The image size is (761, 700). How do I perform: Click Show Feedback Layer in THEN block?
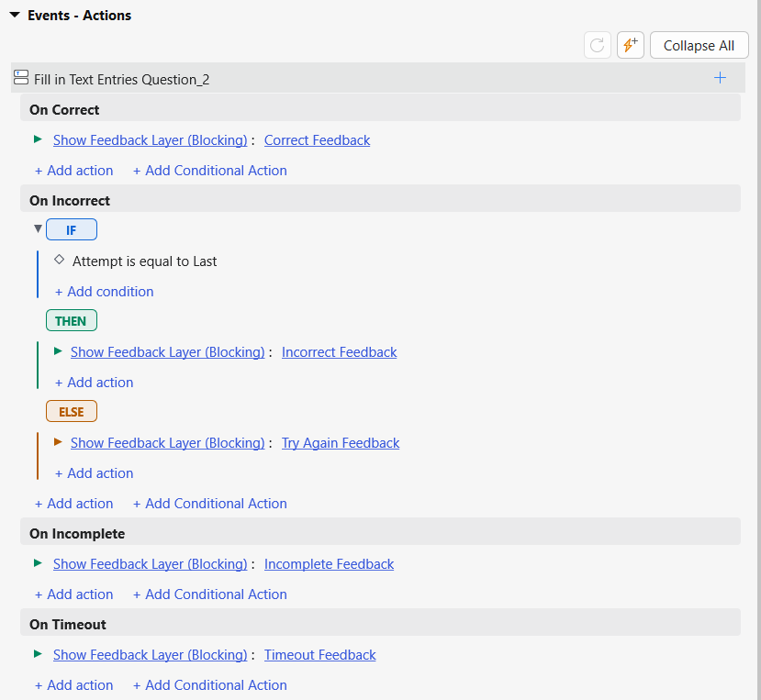[x=168, y=352]
